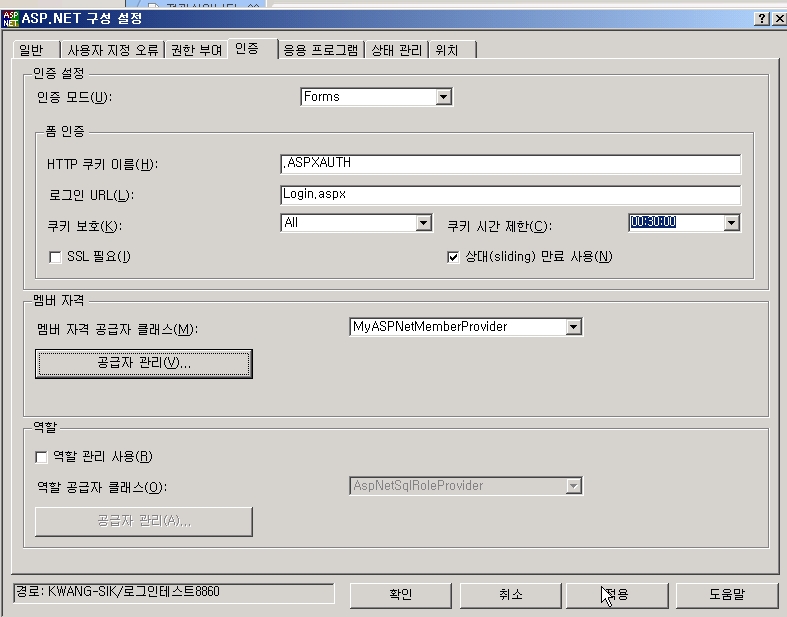Image resolution: width=787 pixels, height=617 pixels.
Task: Switch to the 상태 관리 tab
Action: [397, 50]
